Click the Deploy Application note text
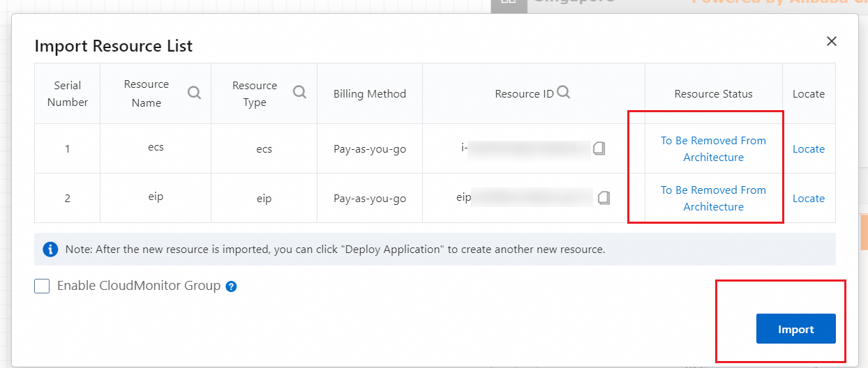The width and height of the screenshot is (868, 368). (x=335, y=249)
